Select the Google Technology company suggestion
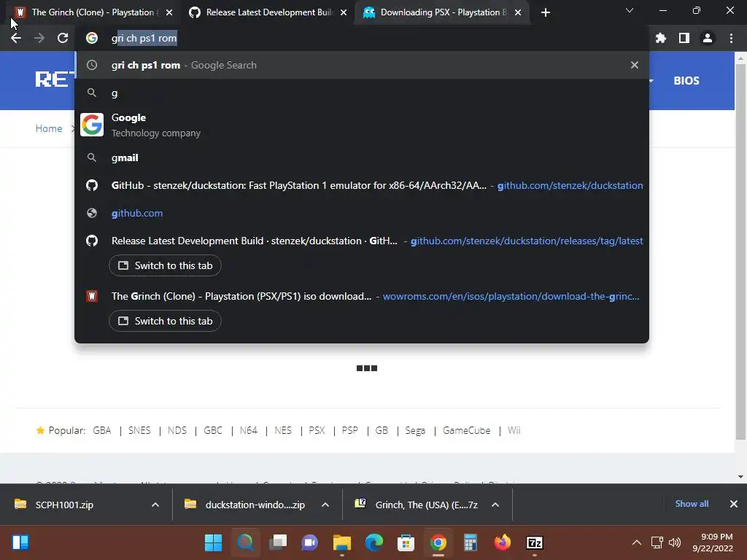The image size is (747, 560). pos(362,125)
